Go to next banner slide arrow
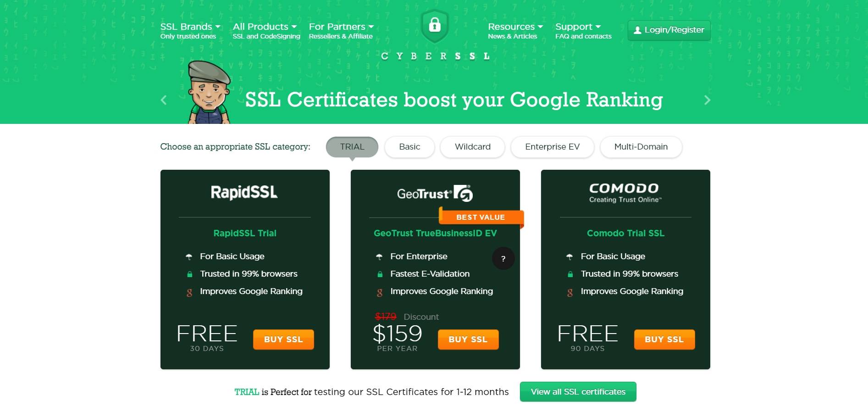The width and height of the screenshot is (868, 412). point(707,100)
